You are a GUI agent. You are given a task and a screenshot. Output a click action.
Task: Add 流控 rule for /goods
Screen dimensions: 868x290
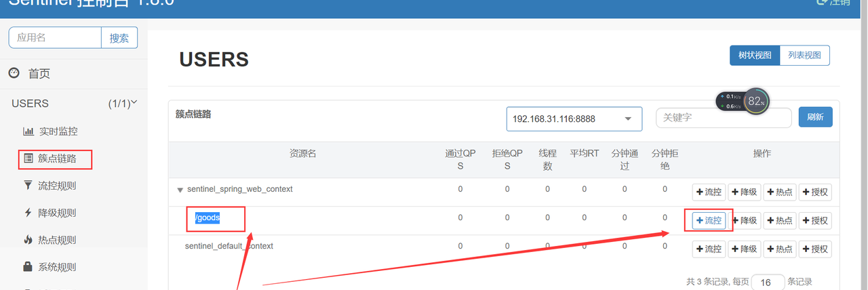709,220
